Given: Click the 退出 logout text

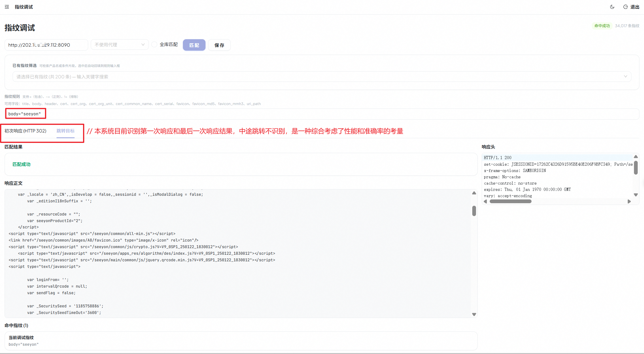Looking at the screenshot, I should [x=635, y=7].
